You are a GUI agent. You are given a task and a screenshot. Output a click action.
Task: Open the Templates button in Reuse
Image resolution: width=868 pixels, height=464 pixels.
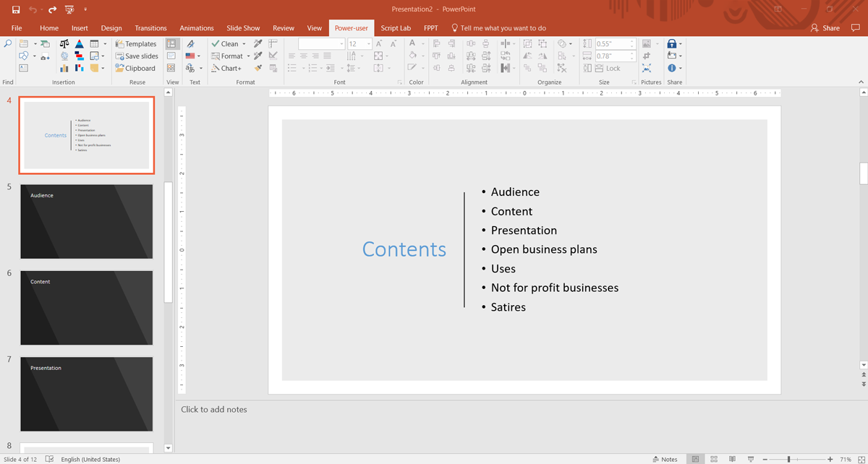136,44
